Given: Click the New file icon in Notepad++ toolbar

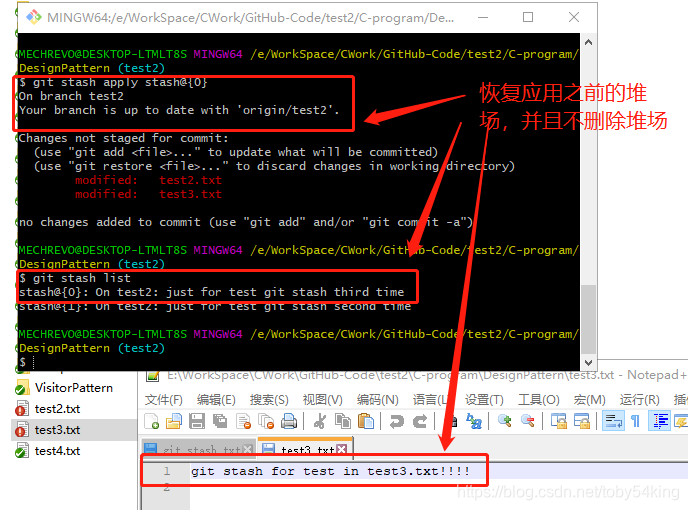Looking at the screenshot, I should point(152,421).
